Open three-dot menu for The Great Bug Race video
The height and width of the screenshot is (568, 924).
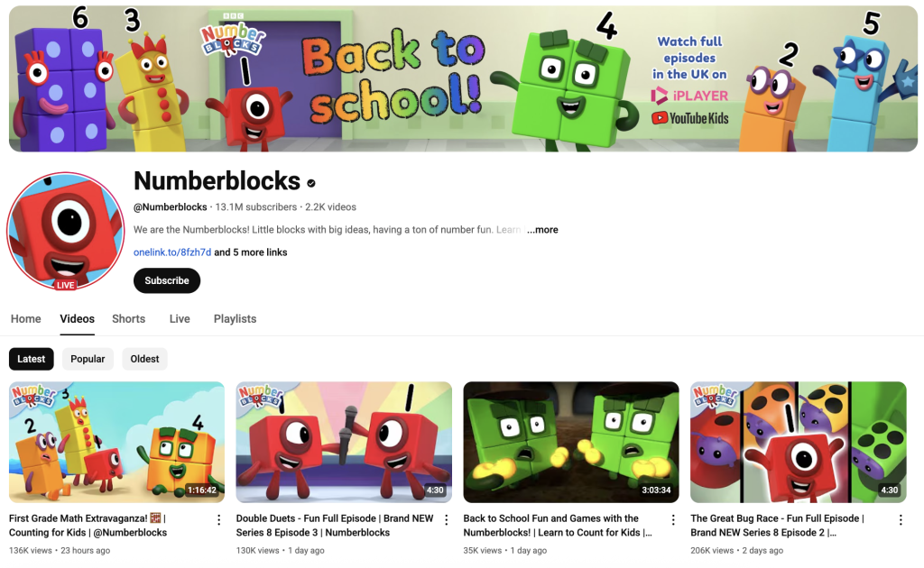click(901, 519)
